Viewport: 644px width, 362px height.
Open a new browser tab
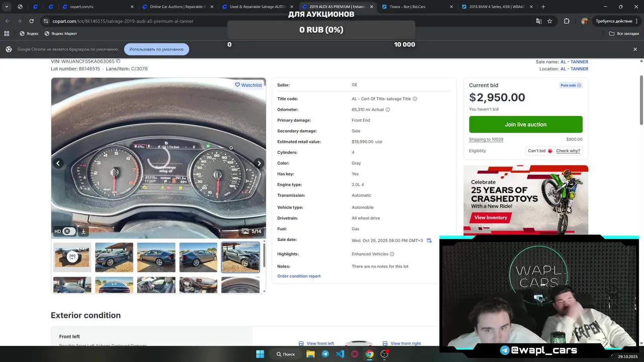tap(543, 7)
